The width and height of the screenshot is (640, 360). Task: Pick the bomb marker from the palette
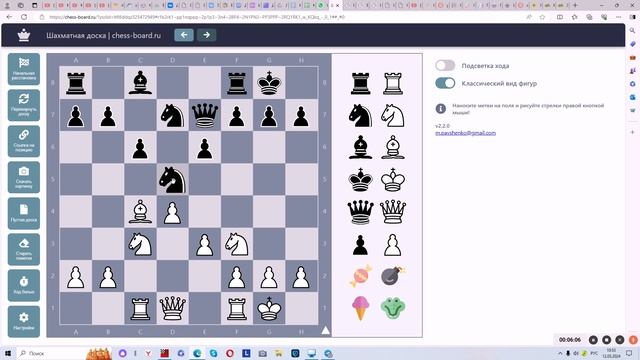(393, 276)
